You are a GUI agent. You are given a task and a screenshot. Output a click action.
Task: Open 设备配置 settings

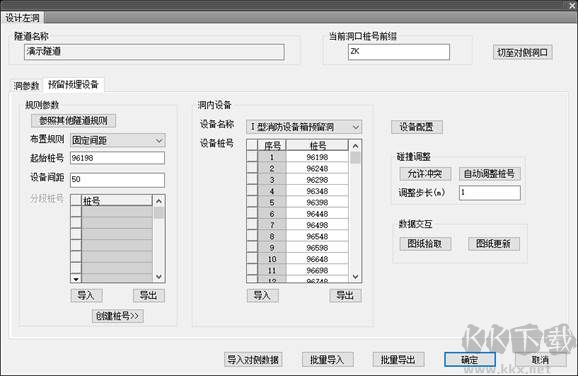417,127
